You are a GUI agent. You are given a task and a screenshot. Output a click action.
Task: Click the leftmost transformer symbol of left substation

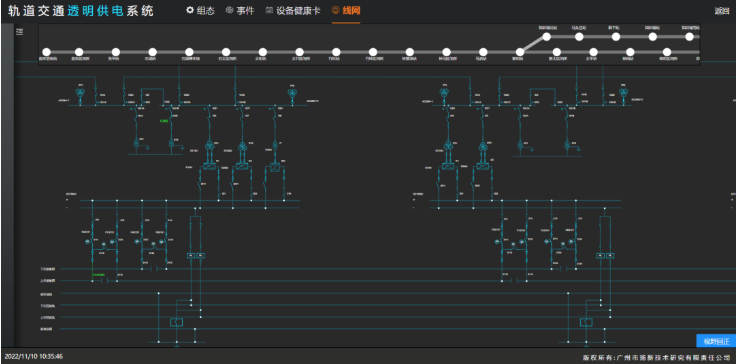click(80, 93)
